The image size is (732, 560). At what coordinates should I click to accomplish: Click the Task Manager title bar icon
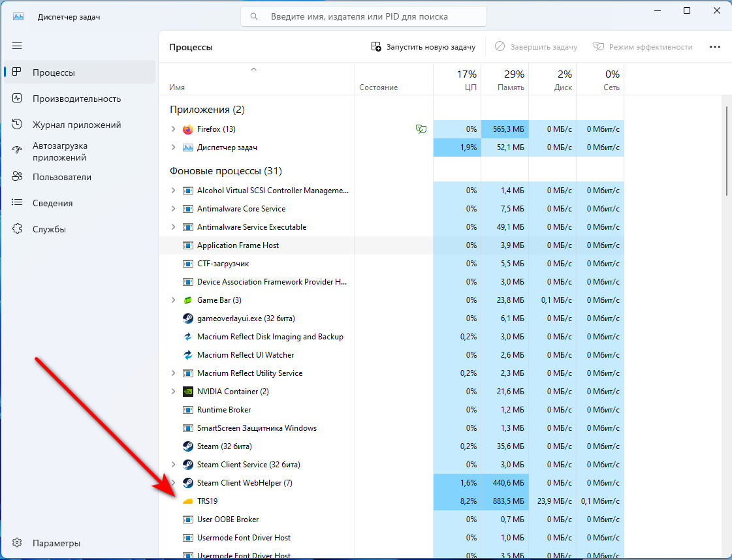click(x=18, y=16)
